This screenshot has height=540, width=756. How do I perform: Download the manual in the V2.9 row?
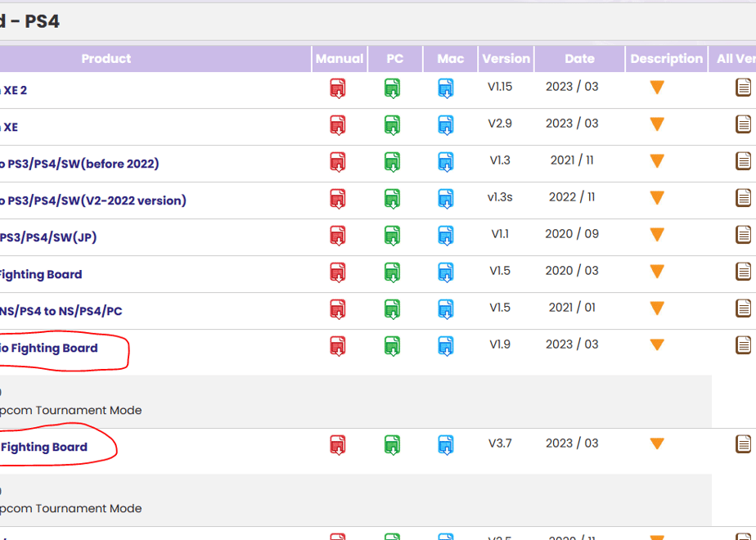coord(338,125)
